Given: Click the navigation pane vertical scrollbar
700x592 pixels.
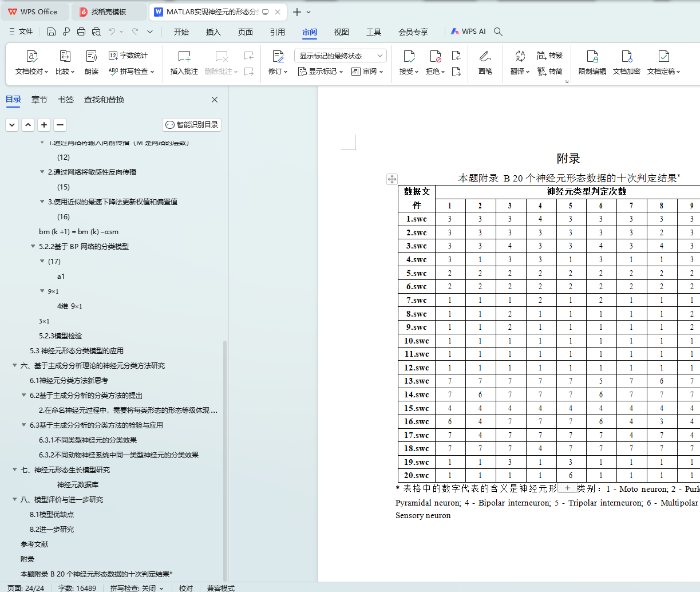Looking at the screenshot, I should pos(225,461).
